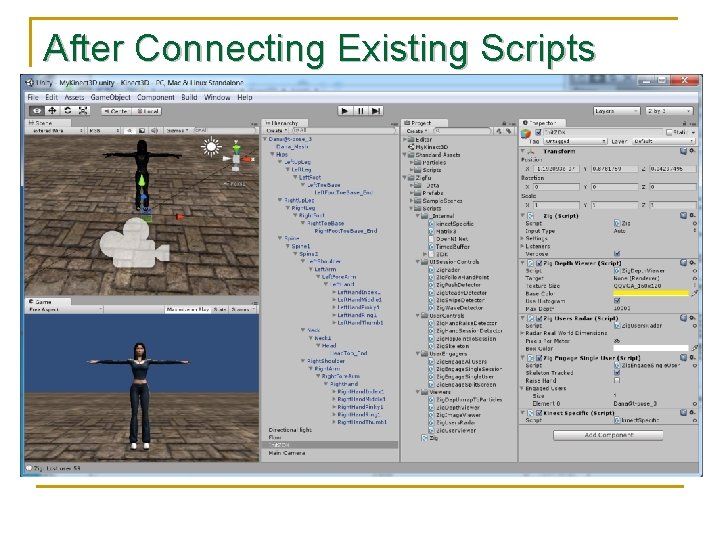The height and width of the screenshot is (540, 720).
Task: Toggle the GameObject active checkbox in Inspector
Action: click(x=538, y=132)
